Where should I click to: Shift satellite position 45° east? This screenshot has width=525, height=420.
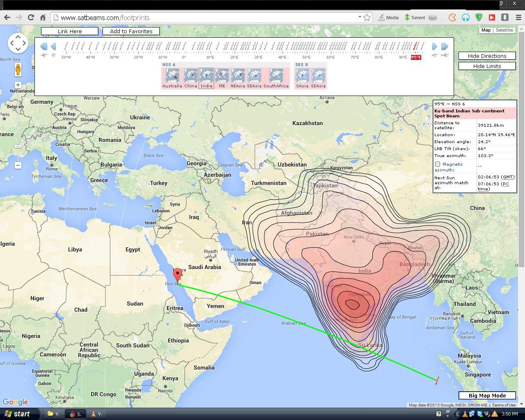[445, 47]
